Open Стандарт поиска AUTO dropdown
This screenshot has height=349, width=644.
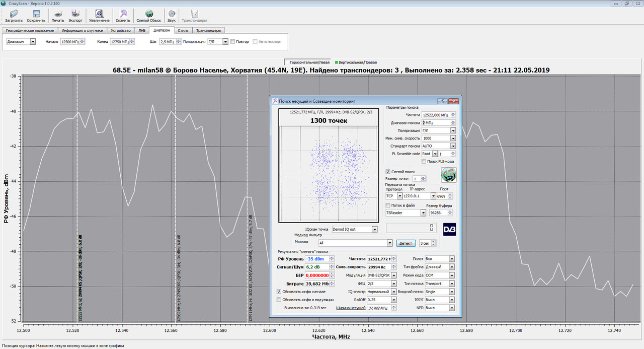pyautogui.click(x=453, y=146)
